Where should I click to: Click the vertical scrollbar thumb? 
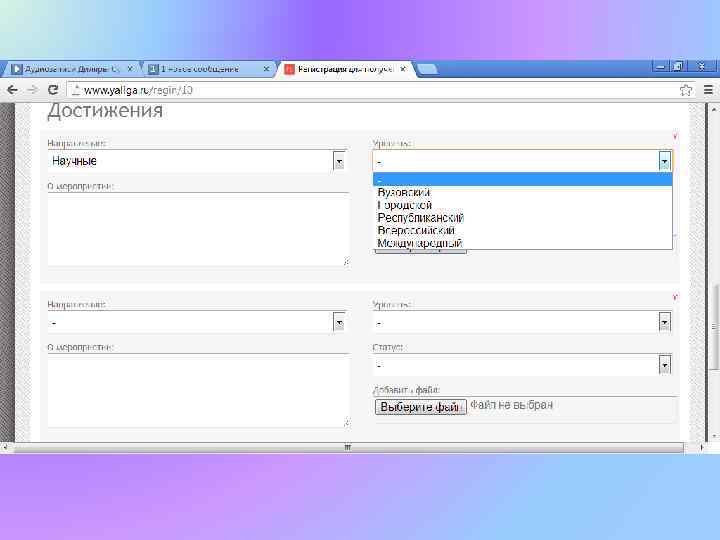click(x=714, y=326)
